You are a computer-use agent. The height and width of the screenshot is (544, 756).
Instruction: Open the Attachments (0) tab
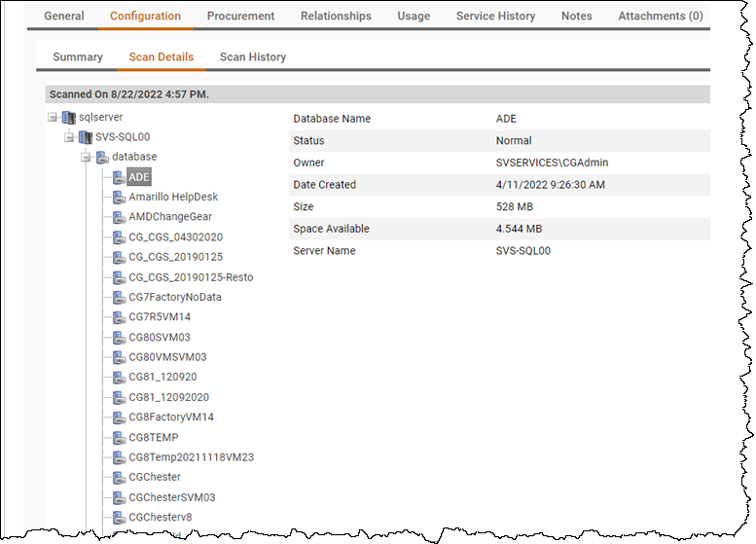point(661,16)
